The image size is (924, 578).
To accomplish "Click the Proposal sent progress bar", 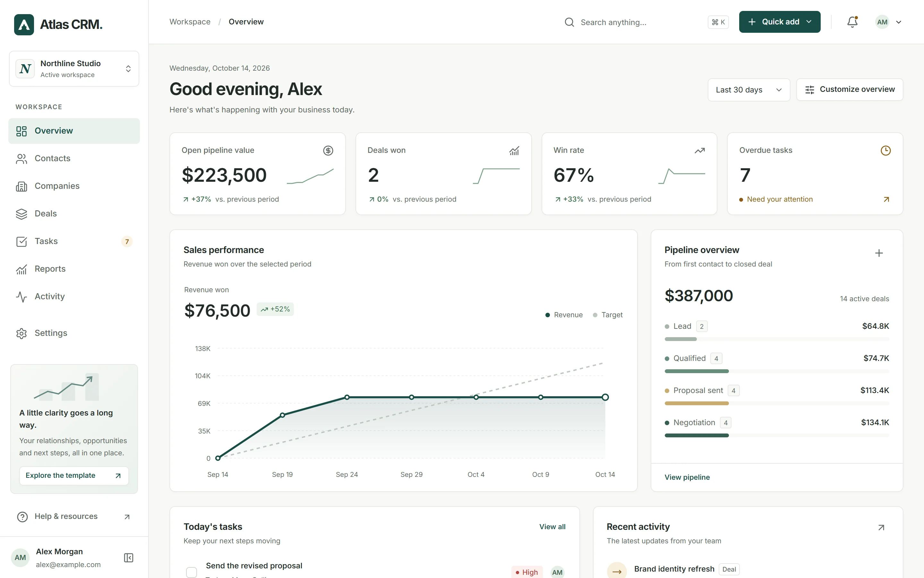I will [x=777, y=403].
